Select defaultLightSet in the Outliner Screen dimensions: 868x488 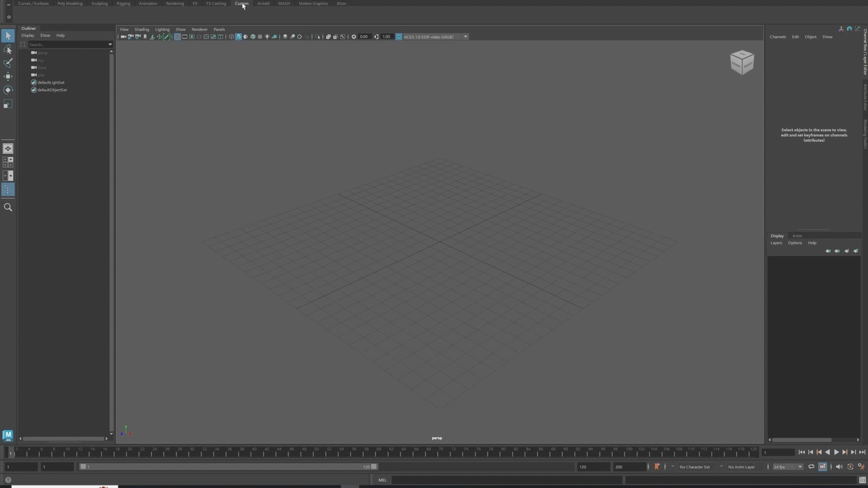tap(51, 82)
